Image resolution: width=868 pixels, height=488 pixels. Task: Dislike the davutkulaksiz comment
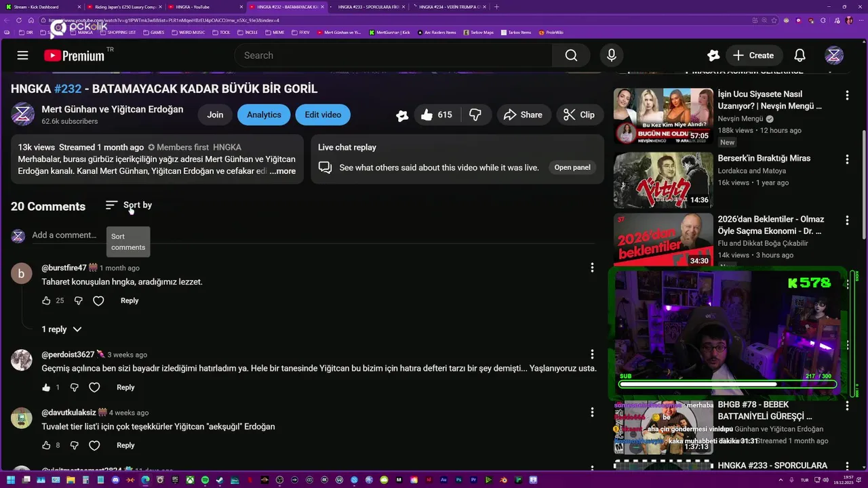coord(75,445)
